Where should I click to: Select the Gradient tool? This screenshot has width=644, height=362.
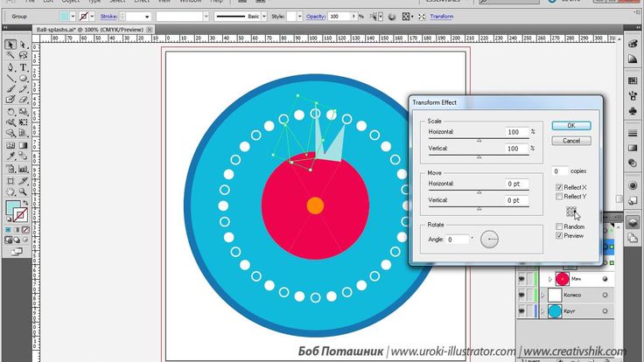coord(23,145)
